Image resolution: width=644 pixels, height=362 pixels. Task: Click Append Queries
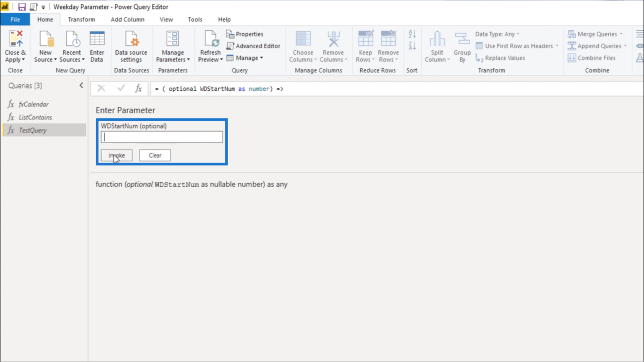[597, 46]
